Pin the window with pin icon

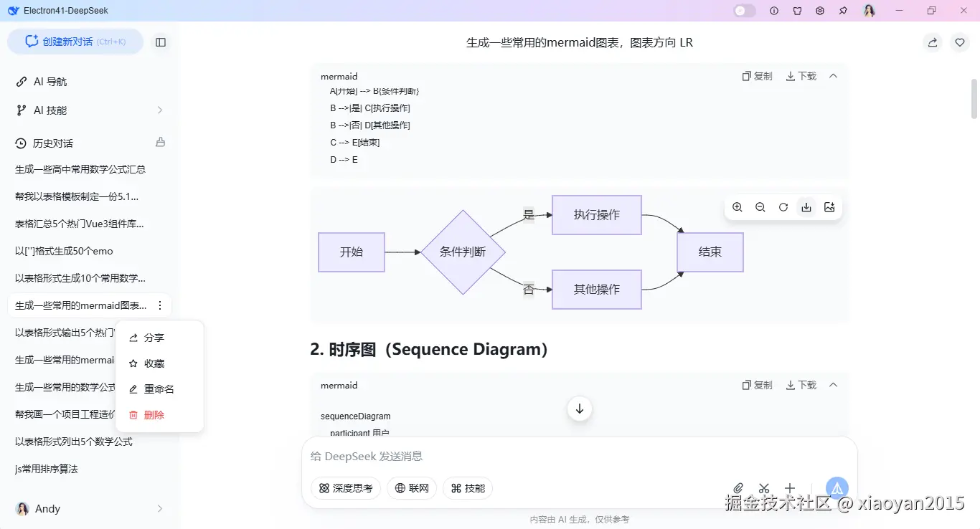843,10
